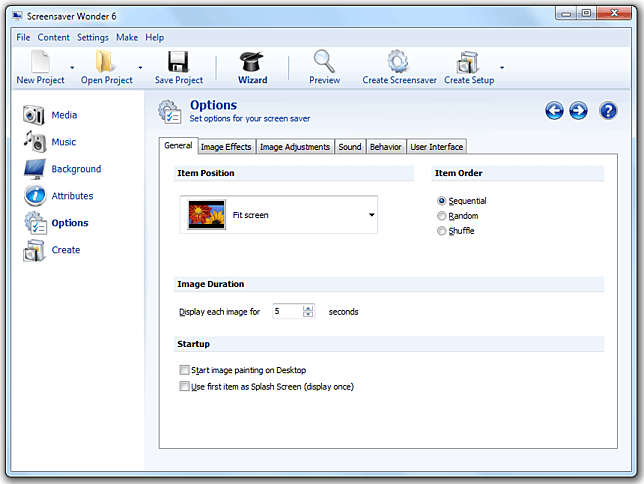Expand the Open Project dropdown arrow
644x484 pixels.
pos(140,67)
